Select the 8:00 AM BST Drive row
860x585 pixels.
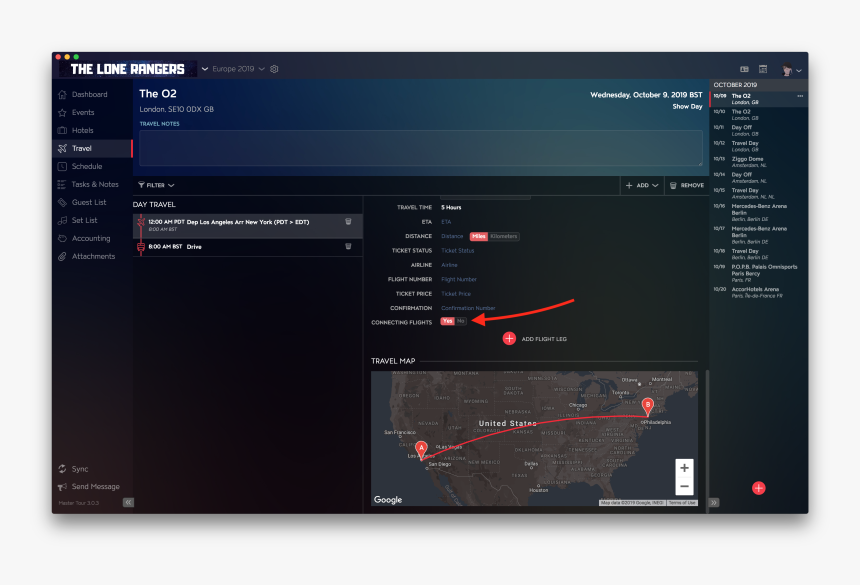(248, 247)
